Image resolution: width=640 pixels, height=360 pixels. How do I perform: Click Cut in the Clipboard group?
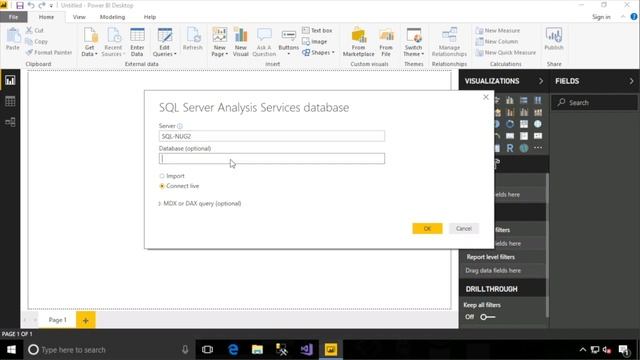[35, 30]
